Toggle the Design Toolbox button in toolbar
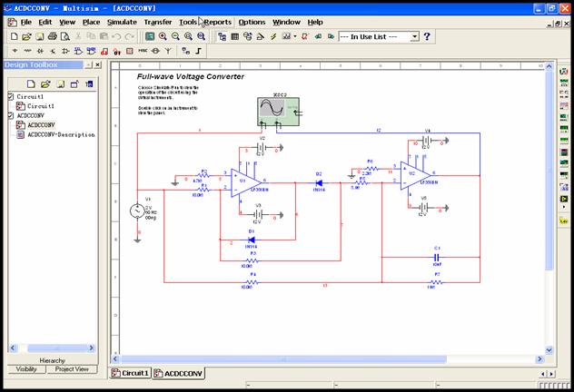 tap(223, 36)
